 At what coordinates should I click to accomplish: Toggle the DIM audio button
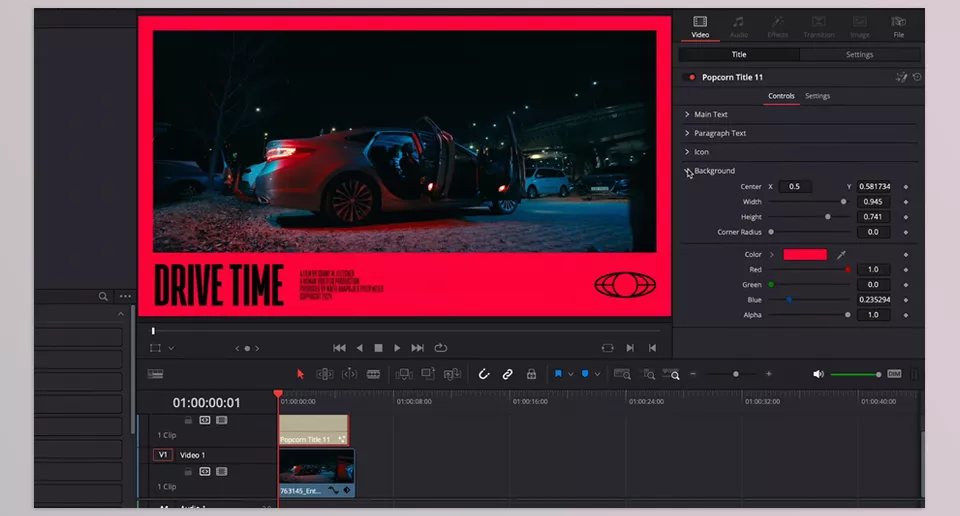click(x=894, y=374)
